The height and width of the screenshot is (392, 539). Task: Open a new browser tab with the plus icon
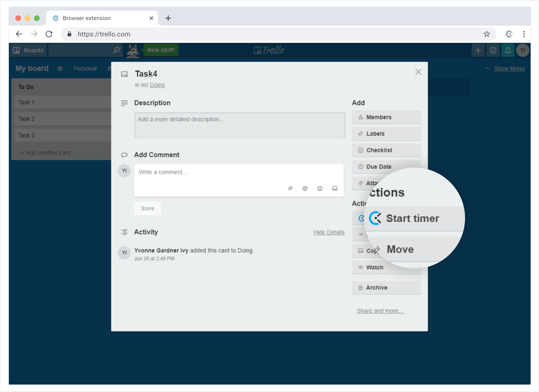pyautogui.click(x=168, y=18)
